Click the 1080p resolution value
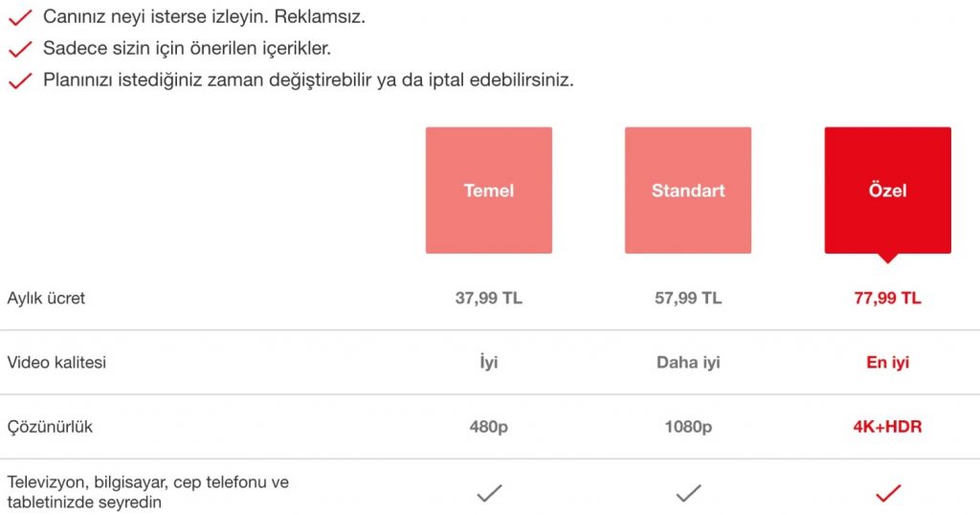This screenshot has width=980, height=515. [x=688, y=428]
